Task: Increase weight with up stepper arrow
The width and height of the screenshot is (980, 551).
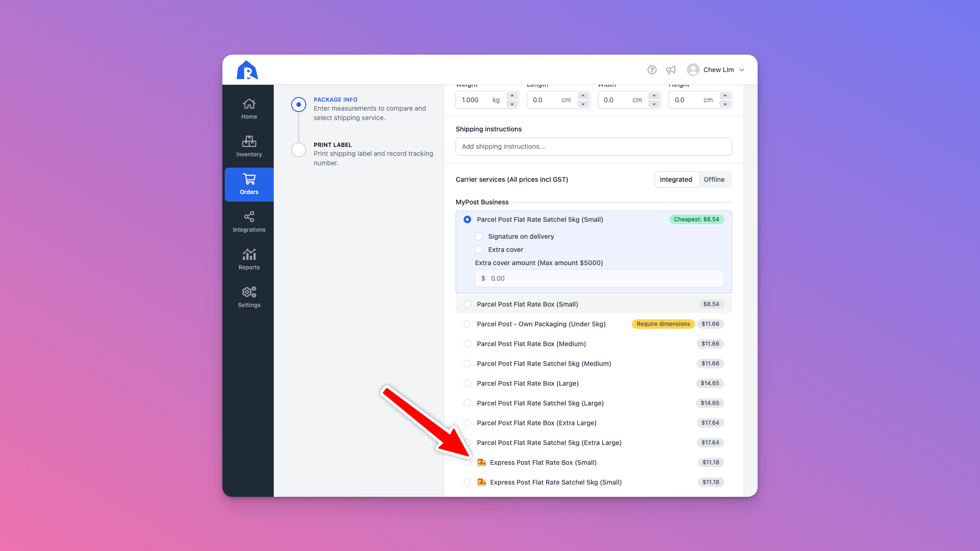Action: tap(512, 96)
